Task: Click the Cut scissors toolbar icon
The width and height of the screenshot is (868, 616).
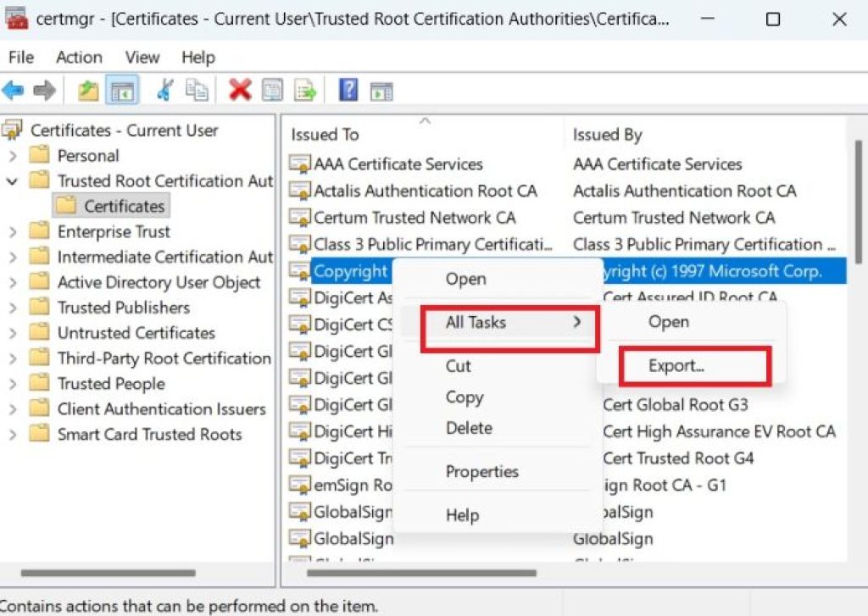Action: (165, 90)
